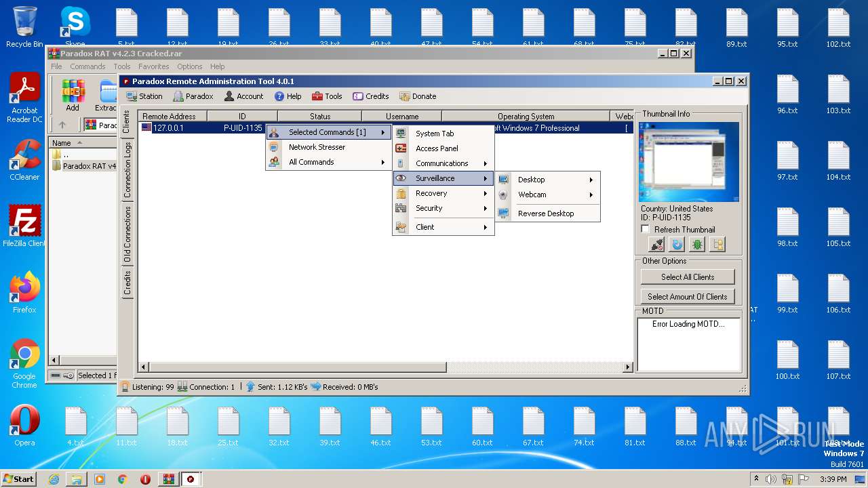
Task: Open Firefox desktop shortcut
Action: [x=25, y=293]
